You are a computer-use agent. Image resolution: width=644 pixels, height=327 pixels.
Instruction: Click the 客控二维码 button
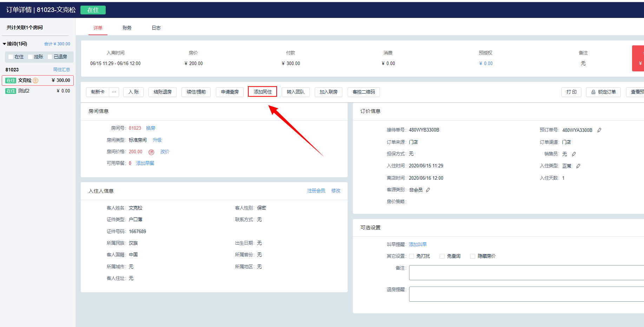pyautogui.click(x=364, y=92)
